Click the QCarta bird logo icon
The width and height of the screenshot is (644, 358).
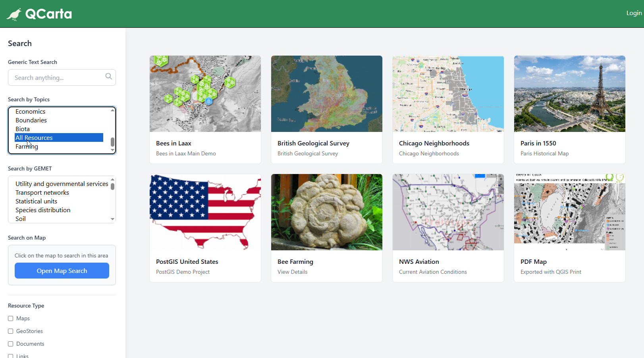click(x=14, y=14)
